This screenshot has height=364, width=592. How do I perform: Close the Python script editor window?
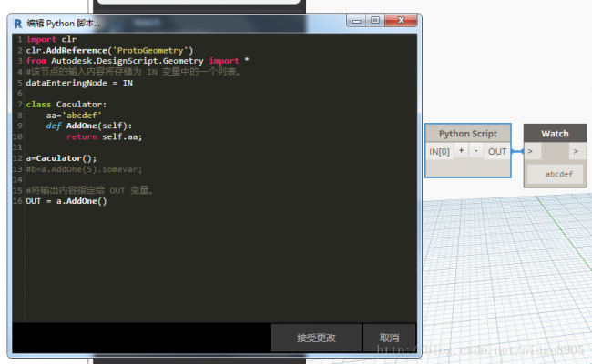400,21
